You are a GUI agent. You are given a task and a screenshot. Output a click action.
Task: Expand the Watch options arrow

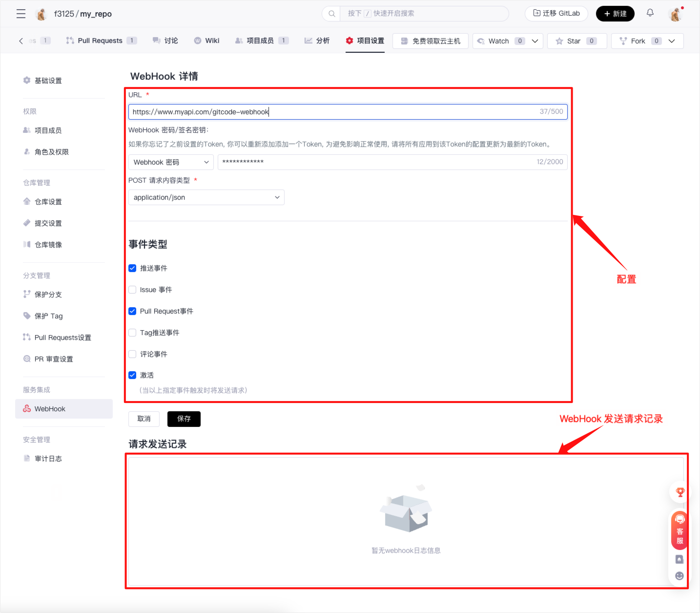coord(535,41)
